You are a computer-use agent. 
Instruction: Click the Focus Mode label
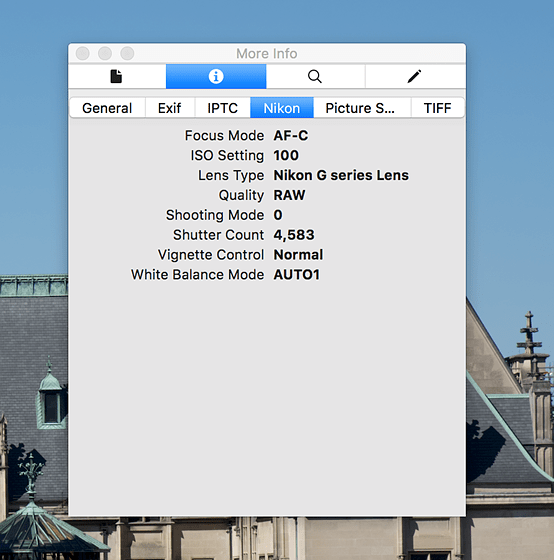224,136
